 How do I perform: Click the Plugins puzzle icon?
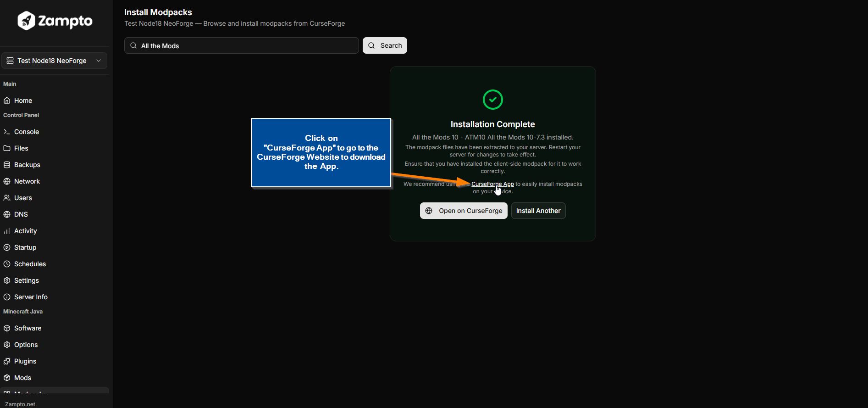point(7,361)
